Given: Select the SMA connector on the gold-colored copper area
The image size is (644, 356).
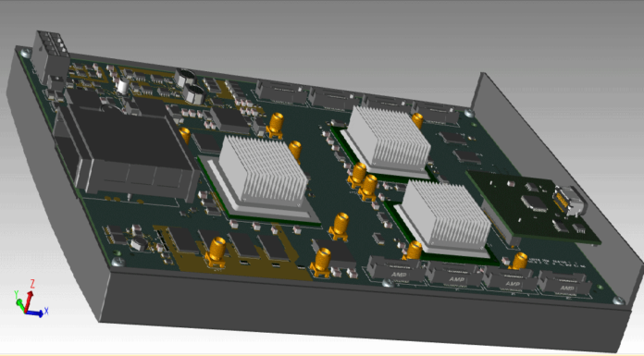Looking at the screenshot, I should tap(217, 252).
